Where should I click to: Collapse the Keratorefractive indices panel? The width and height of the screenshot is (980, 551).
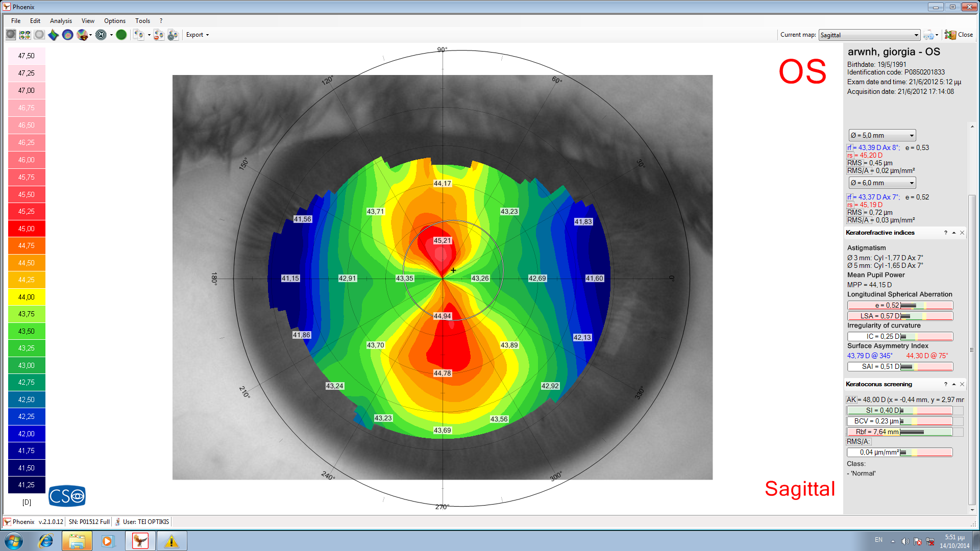click(x=953, y=233)
